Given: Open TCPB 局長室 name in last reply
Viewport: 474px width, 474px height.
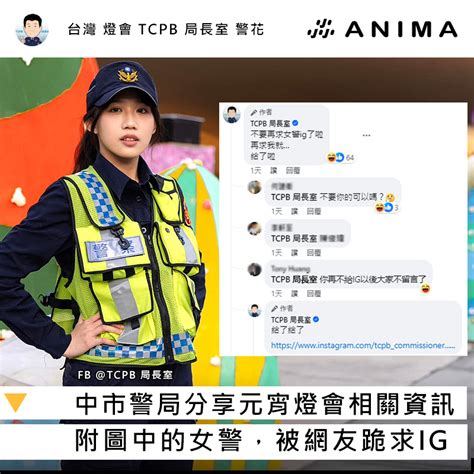Looking at the screenshot, I should tap(291, 320).
